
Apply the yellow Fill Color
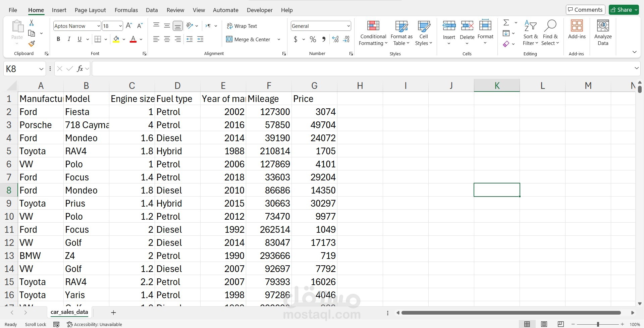[116, 39]
